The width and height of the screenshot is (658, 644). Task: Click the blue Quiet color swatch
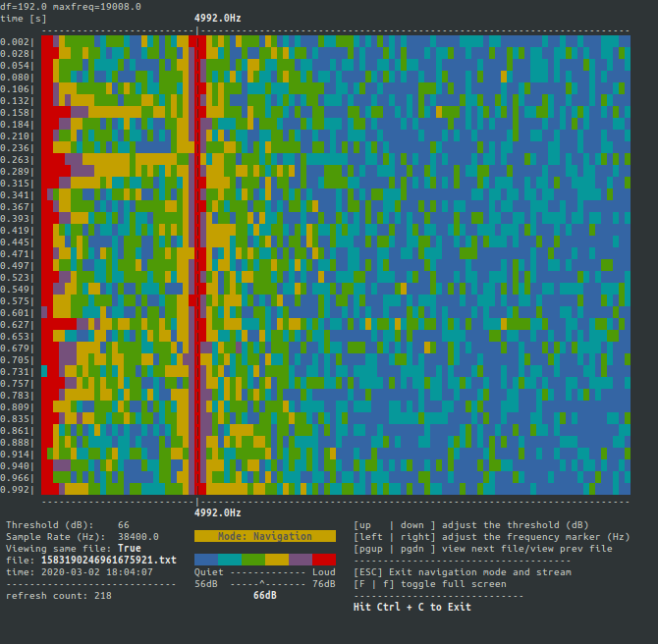(x=206, y=559)
